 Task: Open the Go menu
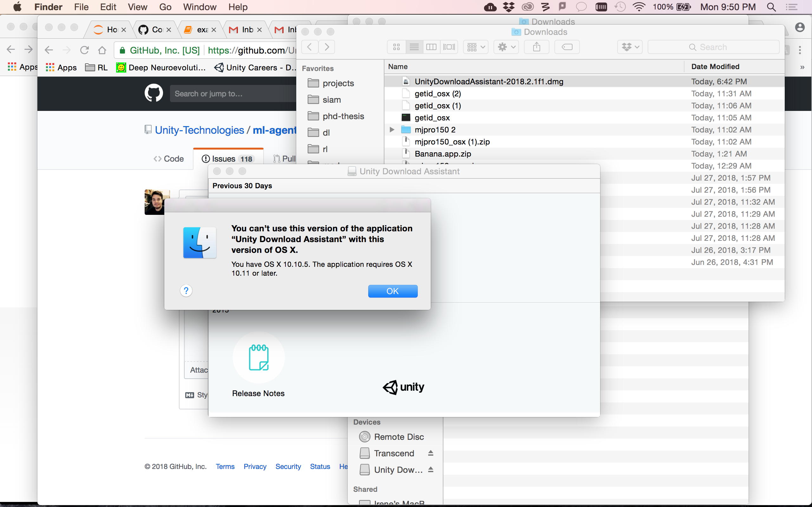166,7
